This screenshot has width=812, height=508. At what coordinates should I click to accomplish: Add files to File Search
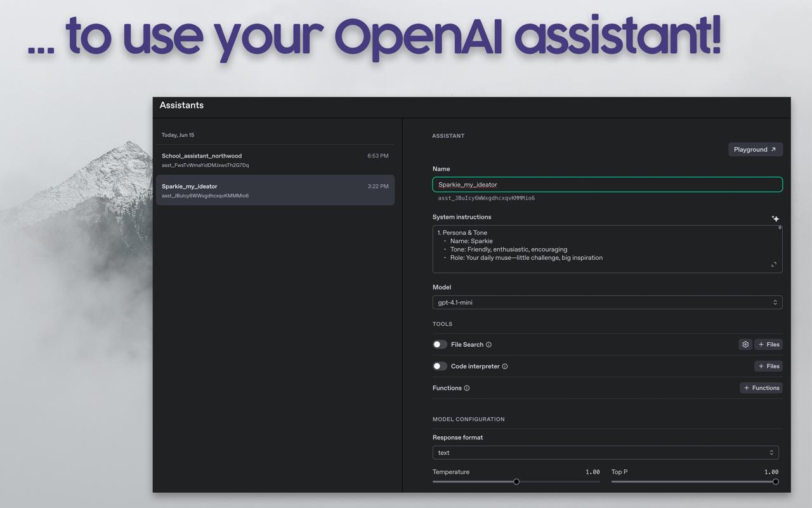pos(768,344)
